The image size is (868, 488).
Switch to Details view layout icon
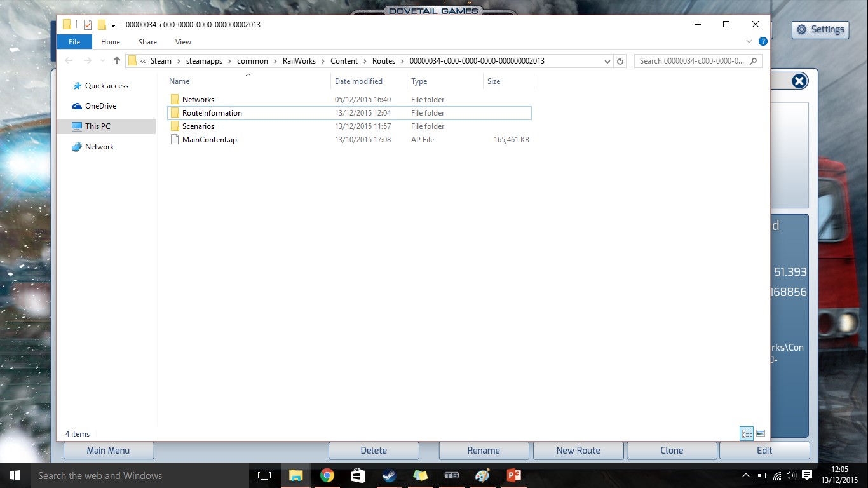pyautogui.click(x=747, y=433)
